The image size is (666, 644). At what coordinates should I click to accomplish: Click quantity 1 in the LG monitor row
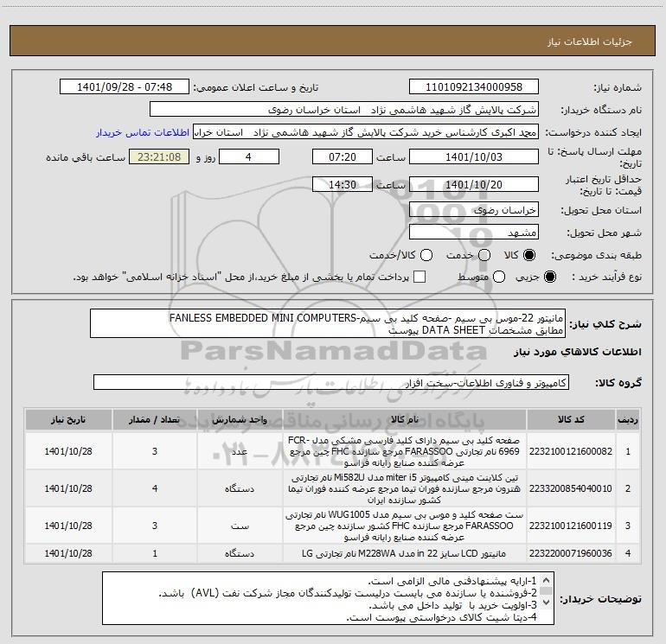155,553
